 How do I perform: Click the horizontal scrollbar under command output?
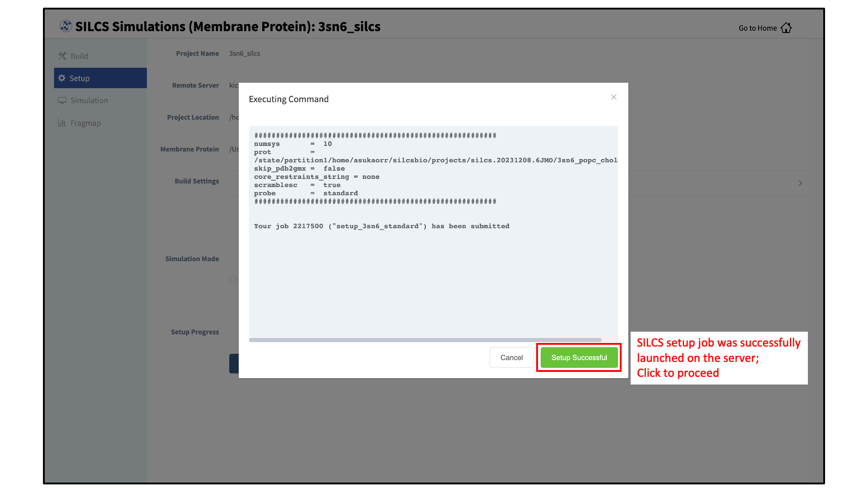[x=425, y=340]
